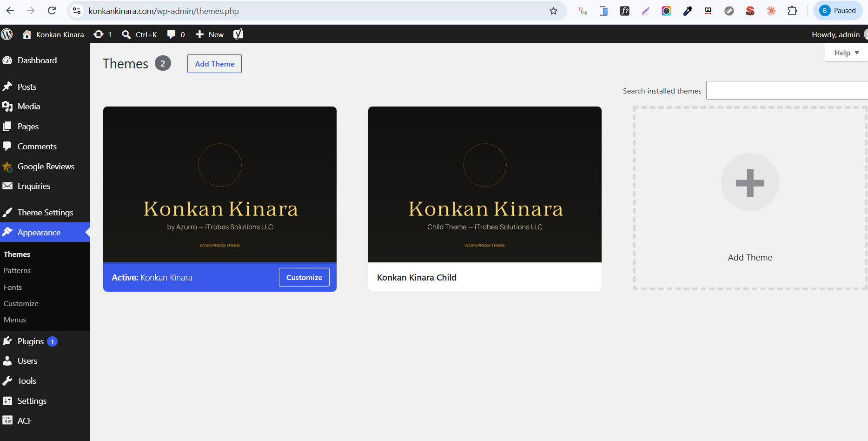The width and height of the screenshot is (868, 441).
Task: Open the Appearance menu
Action: [x=45, y=233]
